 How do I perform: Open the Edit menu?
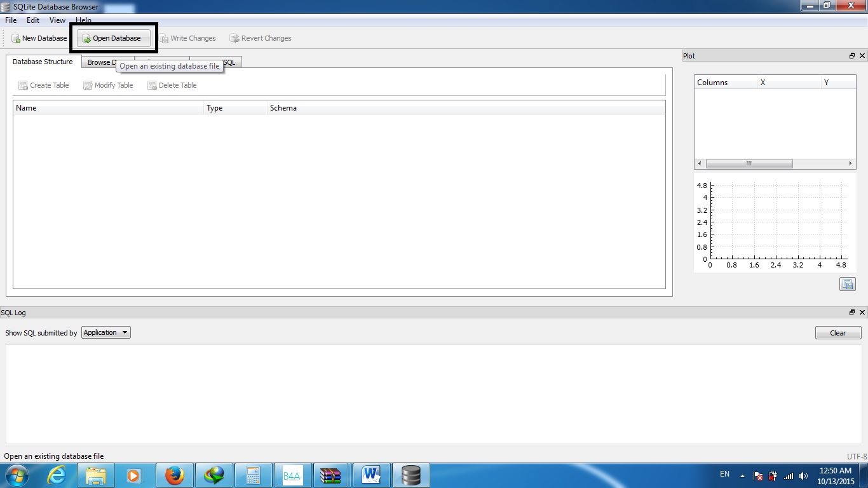pos(33,20)
